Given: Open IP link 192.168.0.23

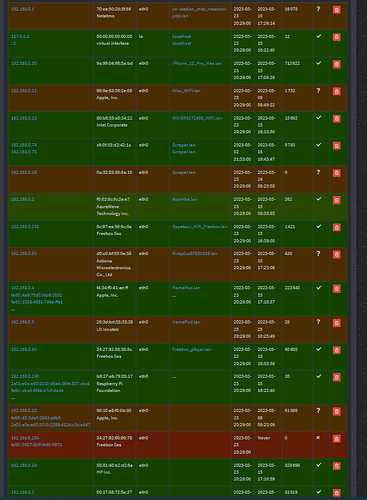Looking at the screenshot, I should [x=24, y=118].
